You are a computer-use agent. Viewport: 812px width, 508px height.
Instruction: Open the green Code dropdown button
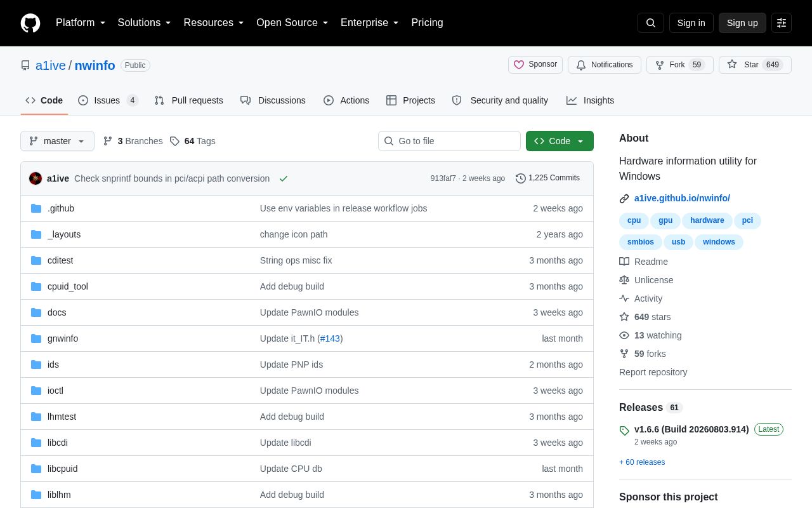point(560,141)
